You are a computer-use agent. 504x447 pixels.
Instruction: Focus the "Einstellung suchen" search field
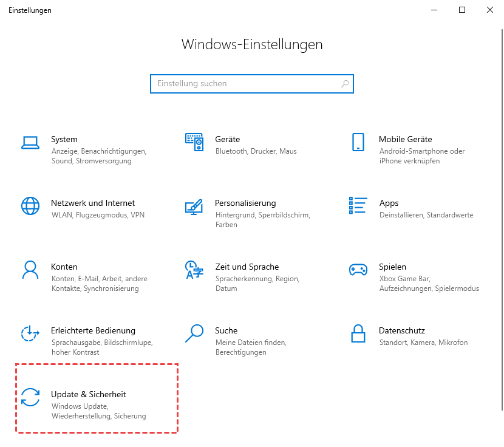point(243,84)
